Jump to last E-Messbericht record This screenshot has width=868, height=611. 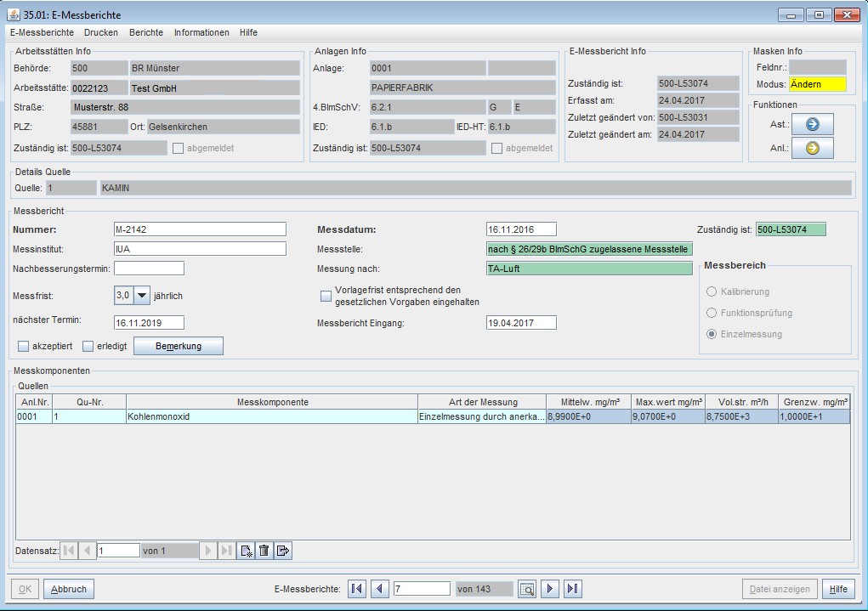pyautogui.click(x=572, y=589)
